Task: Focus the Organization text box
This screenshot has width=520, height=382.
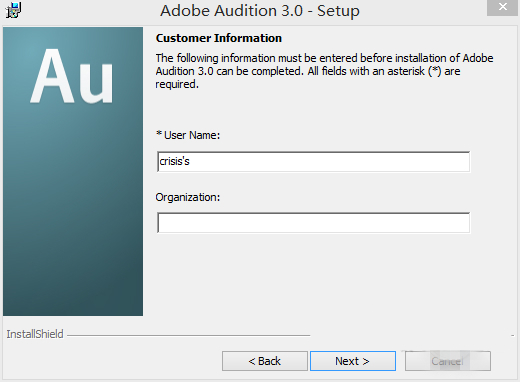Action: pyautogui.click(x=313, y=223)
